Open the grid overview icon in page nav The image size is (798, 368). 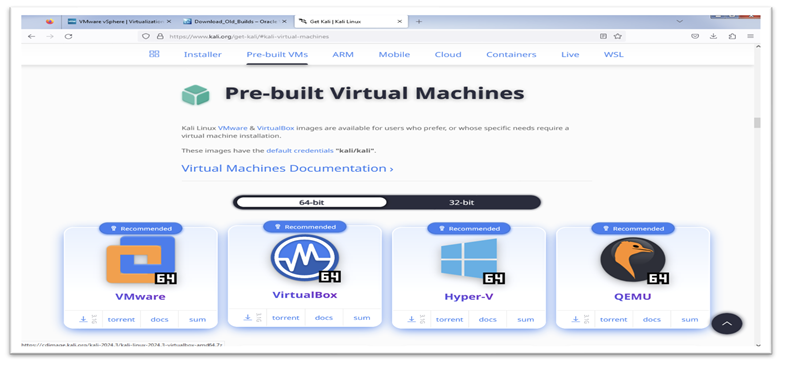[154, 54]
